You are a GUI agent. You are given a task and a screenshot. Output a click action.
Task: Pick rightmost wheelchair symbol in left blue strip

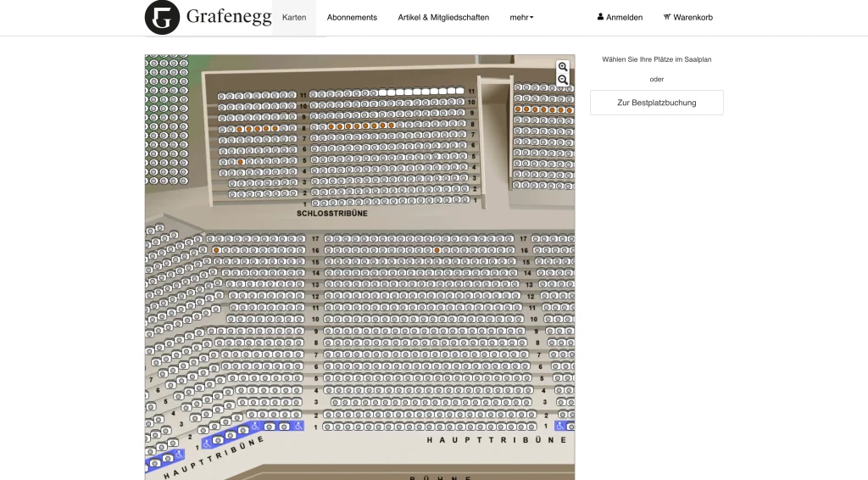tap(298, 426)
